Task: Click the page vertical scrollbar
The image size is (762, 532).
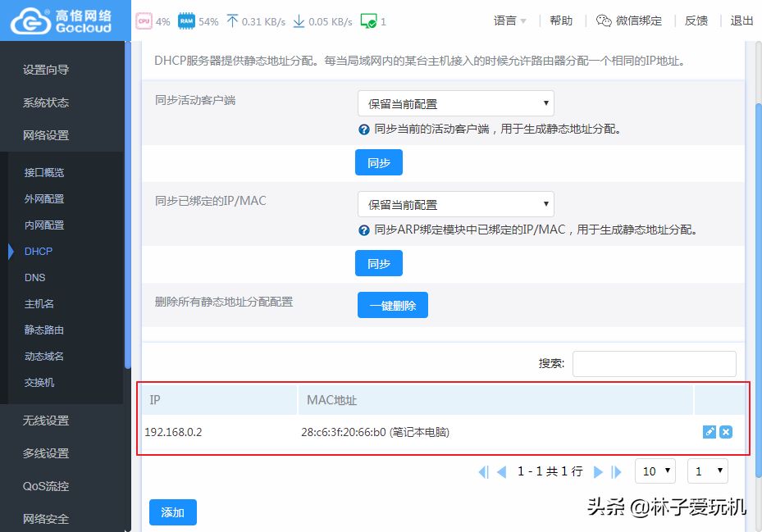Action: pyautogui.click(x=759, y=289)
